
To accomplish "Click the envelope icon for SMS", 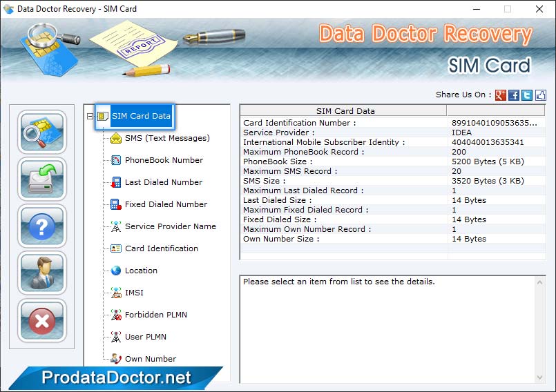I will click(x=116, y=138).
